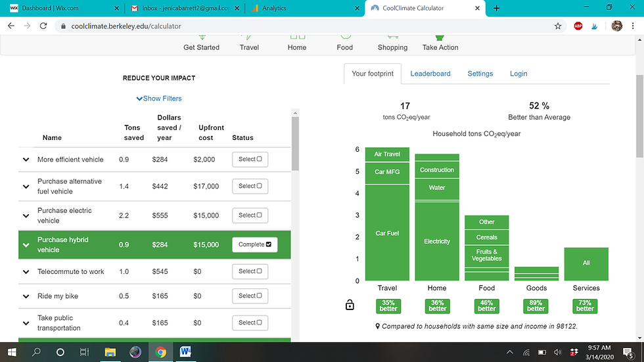644x362 pixels.
Task: Open the Wi-Fi network tray icon
Action: (526, 352)
